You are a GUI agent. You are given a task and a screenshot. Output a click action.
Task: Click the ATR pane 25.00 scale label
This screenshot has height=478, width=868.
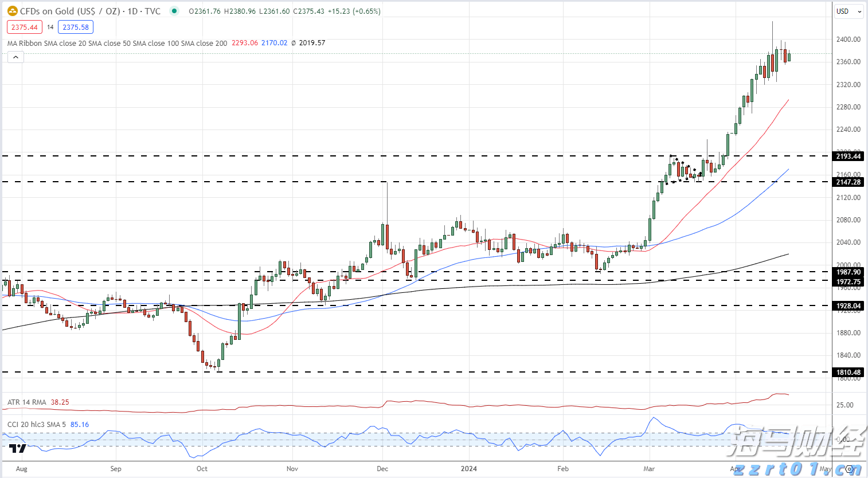(844, 405)
